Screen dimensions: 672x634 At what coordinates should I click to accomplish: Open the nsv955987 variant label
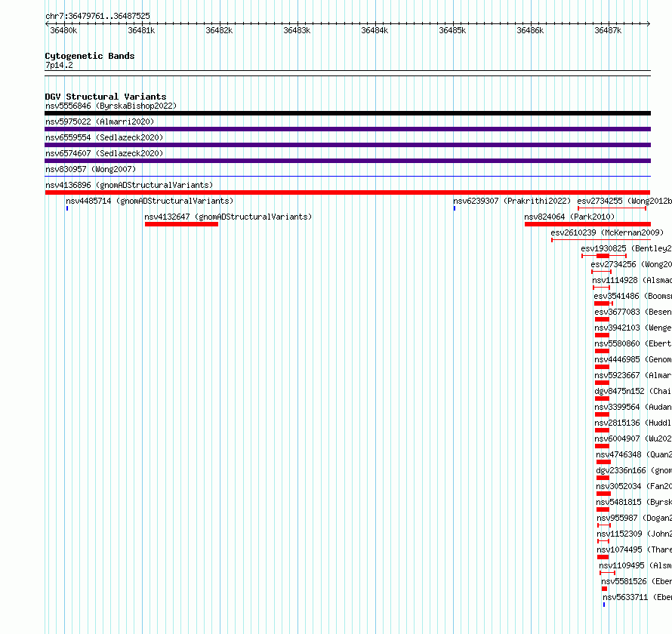[634, 518]
